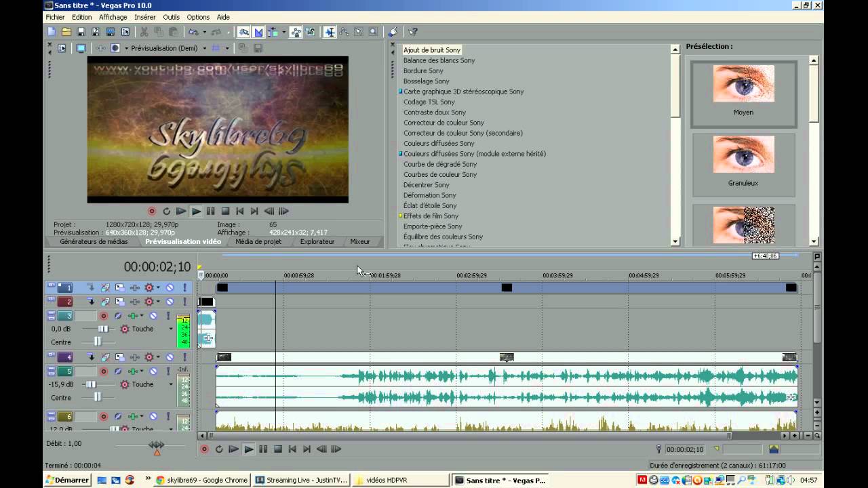Mute video track 1

170,288
